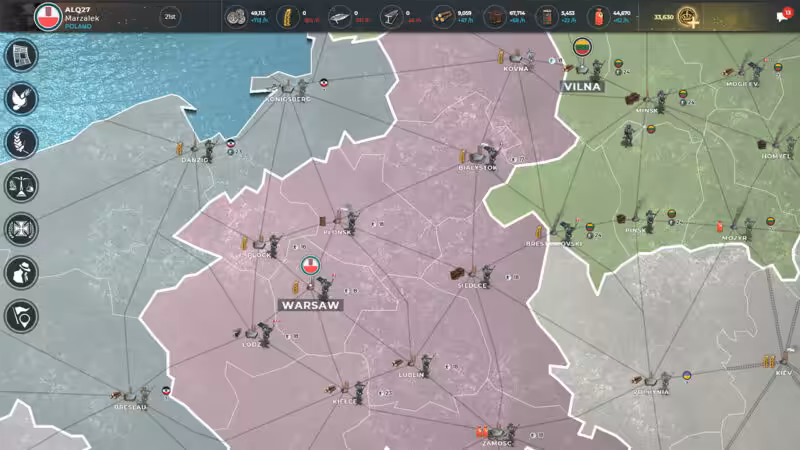Click the lumber logs resource icon
This screenshot has width=800, height=450.
pyautogui.click(x=442, y=17)
